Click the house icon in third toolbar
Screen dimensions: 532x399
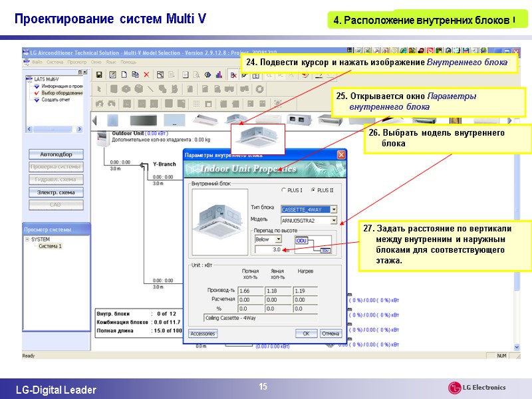(99, 104)
